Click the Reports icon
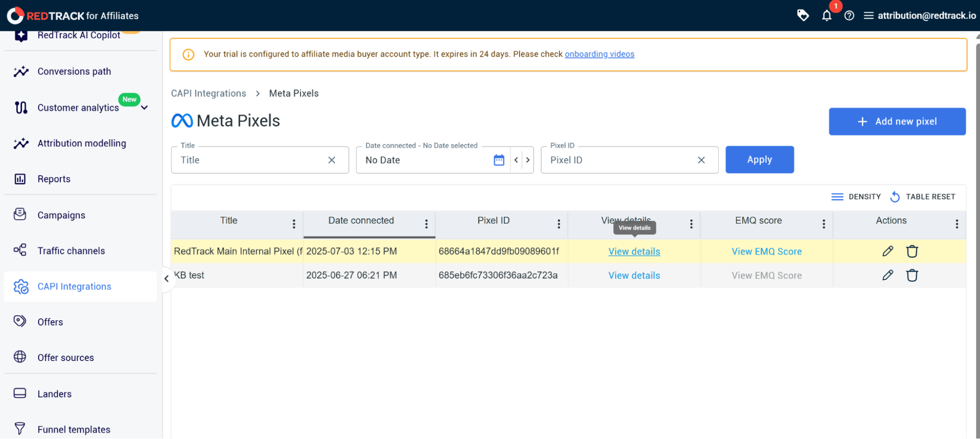 click(x=20, y=179)
